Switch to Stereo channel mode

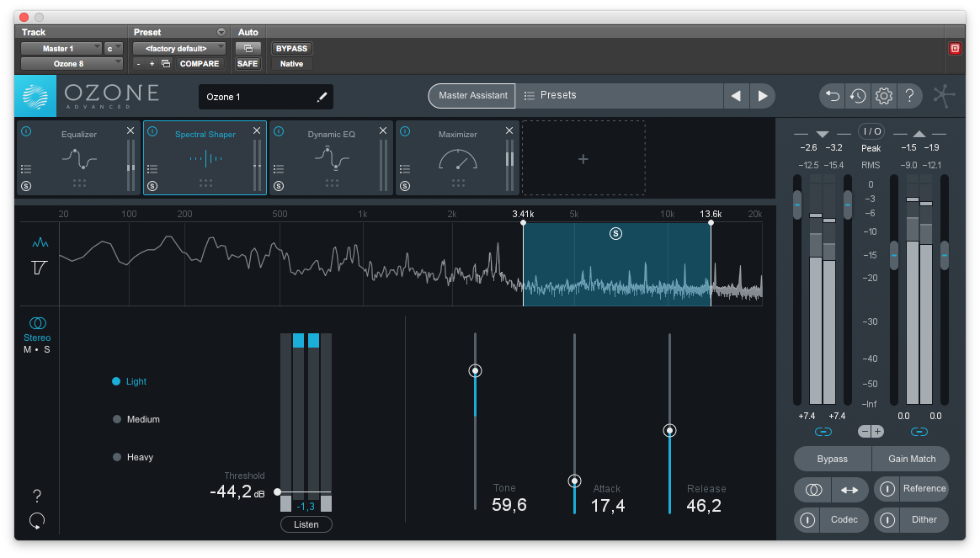pyautogui.click(x=37, y=329)
